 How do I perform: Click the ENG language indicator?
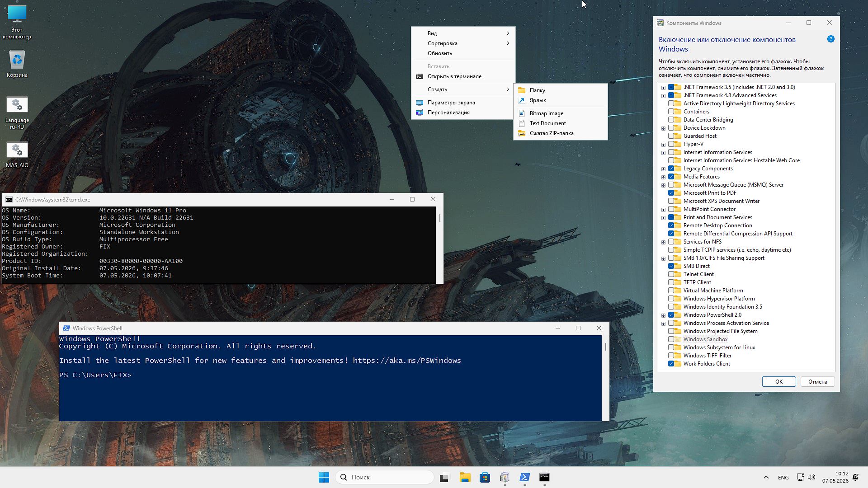tap(783, 477)
